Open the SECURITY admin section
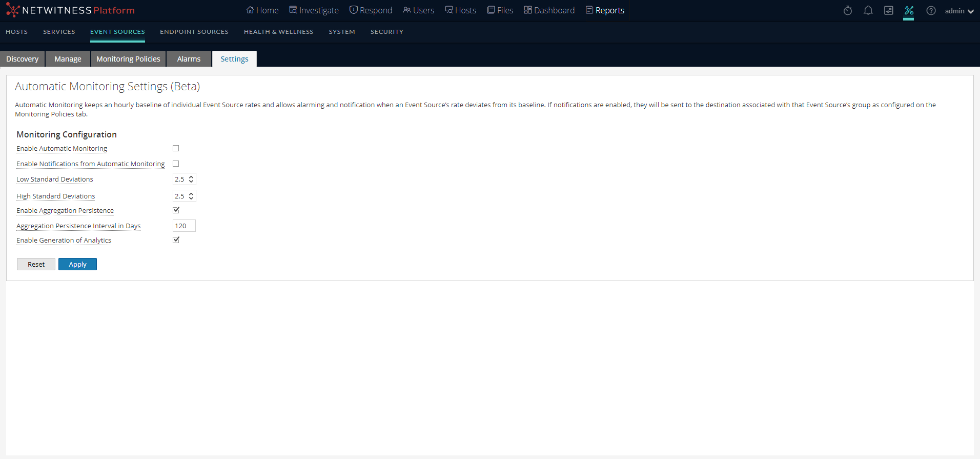 (x=387, y=32)
